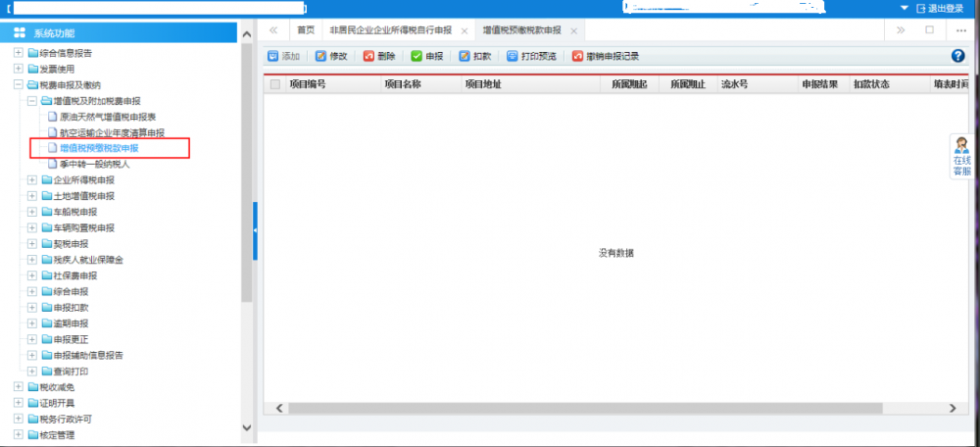
Task: Expand the 企业所得税申报 tree node
Action: pyautogui.click(x=32, y=180)
